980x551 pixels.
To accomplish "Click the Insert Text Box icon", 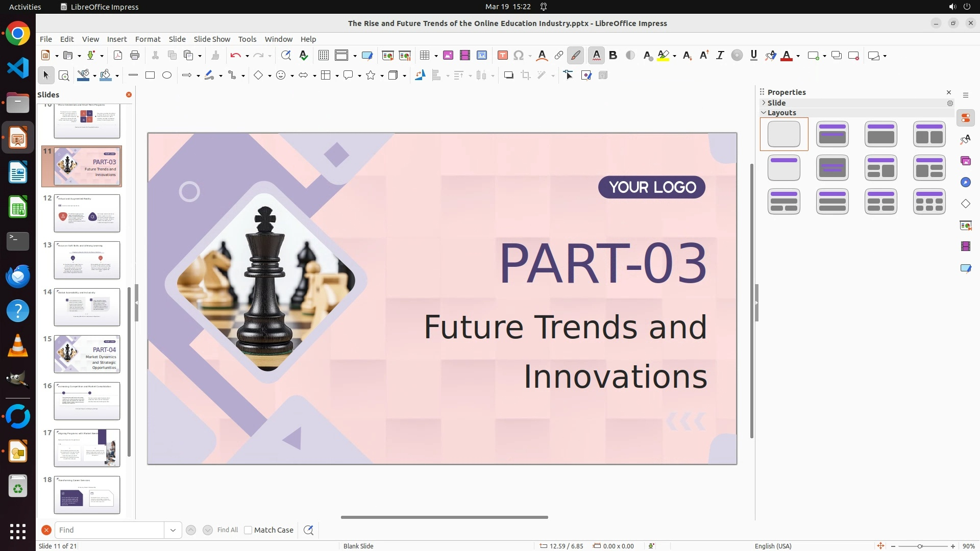I will tap(502, 56).
